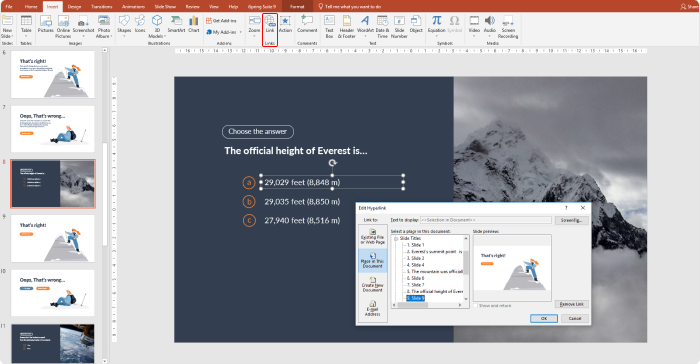Select slide 7 thumbnail Oops wrong
This screenshot has width=700, height=364.
[53, 129]
